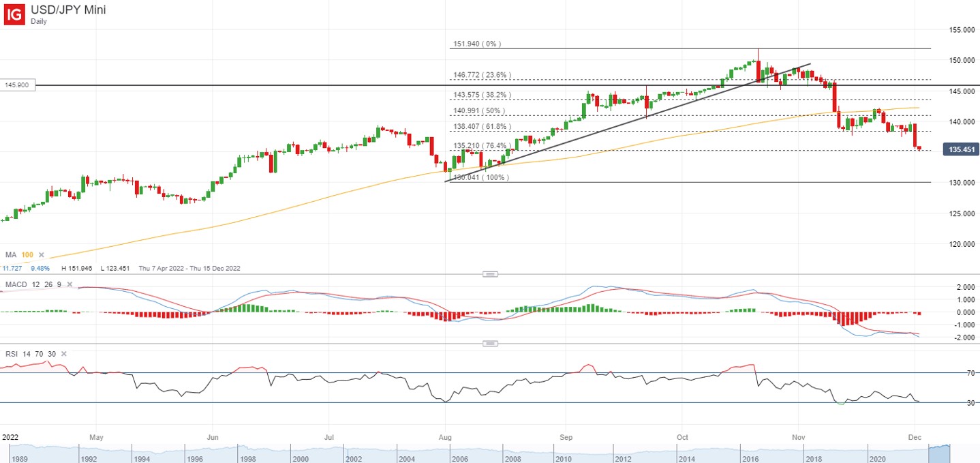Select the 135.210 (76.4%) Fibonacci label
Viewport: 980px width, 463px height.
tap(482, 145)
